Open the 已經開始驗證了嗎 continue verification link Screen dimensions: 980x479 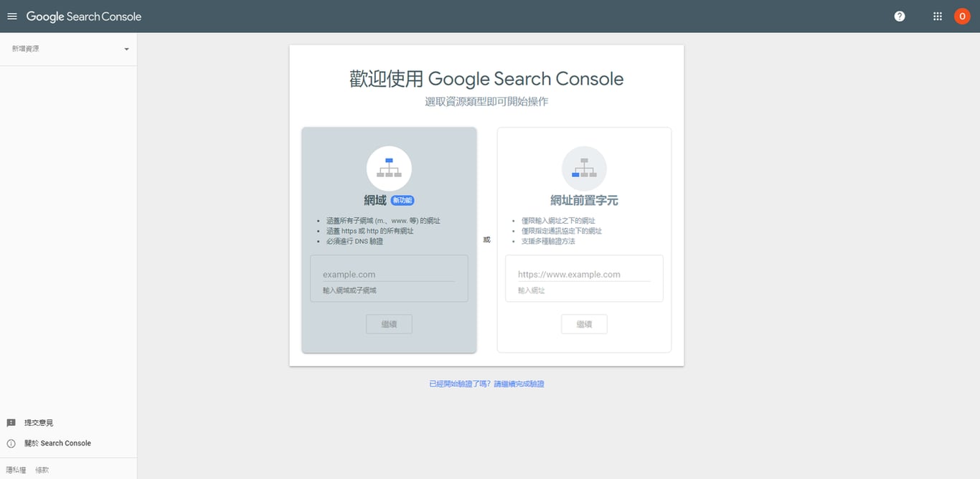tap(486, 384)
